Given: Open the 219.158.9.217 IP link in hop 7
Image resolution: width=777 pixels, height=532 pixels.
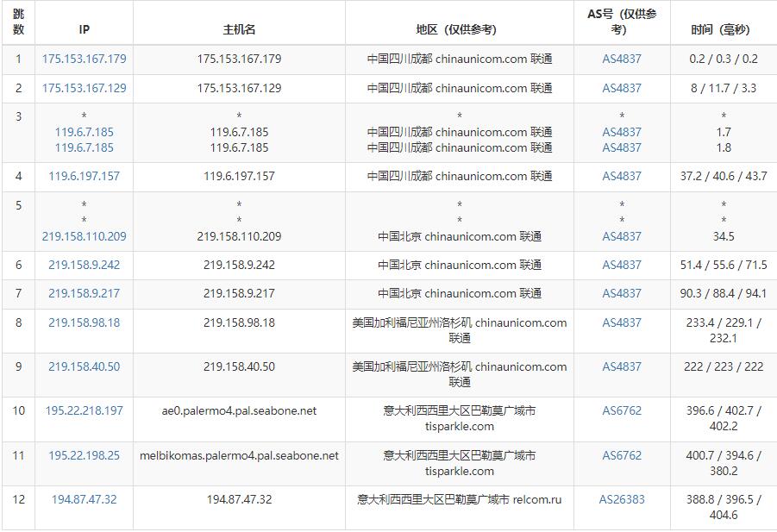Looking at the screenshot, I should click(x=85, y=293).
